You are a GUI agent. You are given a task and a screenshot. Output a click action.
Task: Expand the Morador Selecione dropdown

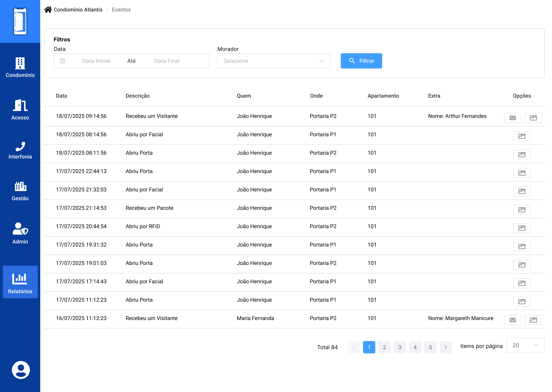click(x=274, y=61)
